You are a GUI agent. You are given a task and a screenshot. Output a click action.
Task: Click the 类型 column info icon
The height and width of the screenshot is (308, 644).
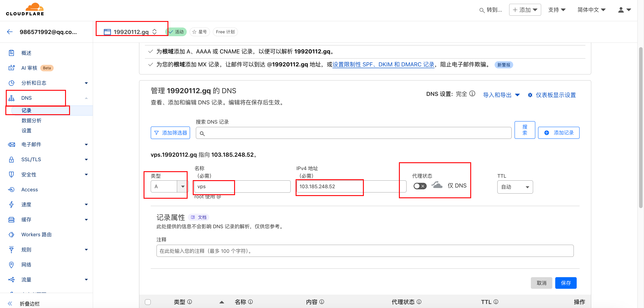[x=189, y=302]
